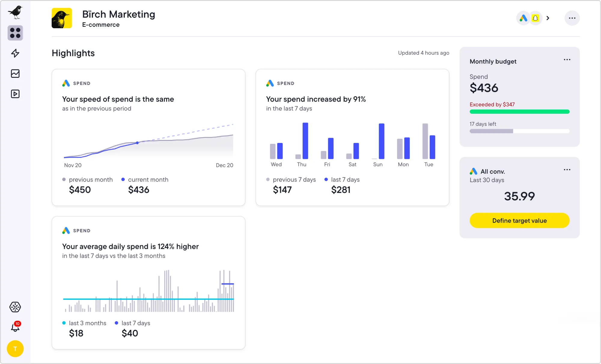Click the Birch Marketing workspace title
601x364 pixels.
click(118, 14)
